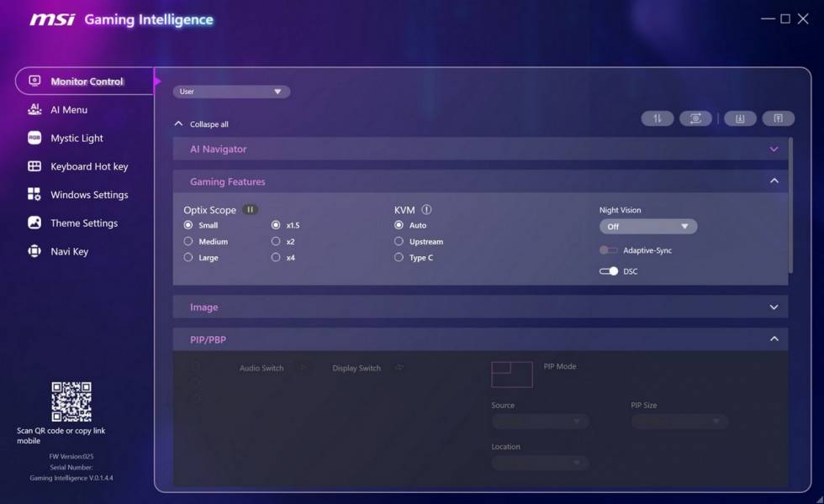Click the QR code for mobile link
Screen dimensions: 824x504
click(x=71, y=402)
